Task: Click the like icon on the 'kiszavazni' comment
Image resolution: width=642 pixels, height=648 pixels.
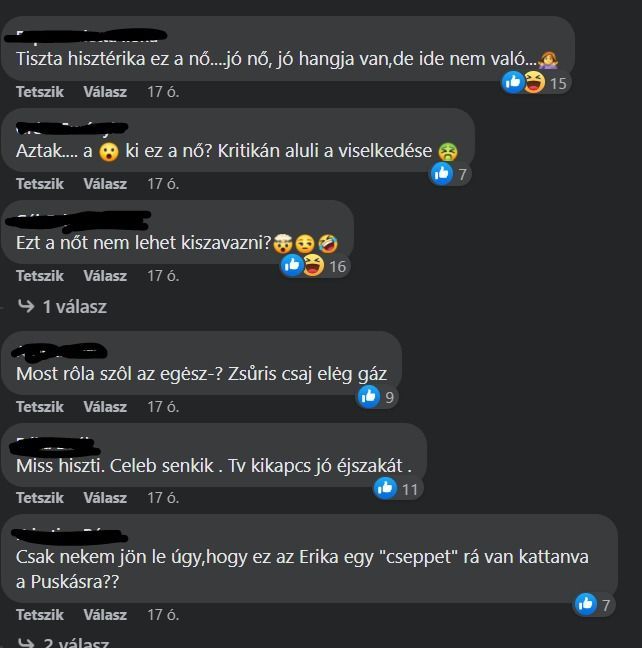Action: tap(292, 265)
